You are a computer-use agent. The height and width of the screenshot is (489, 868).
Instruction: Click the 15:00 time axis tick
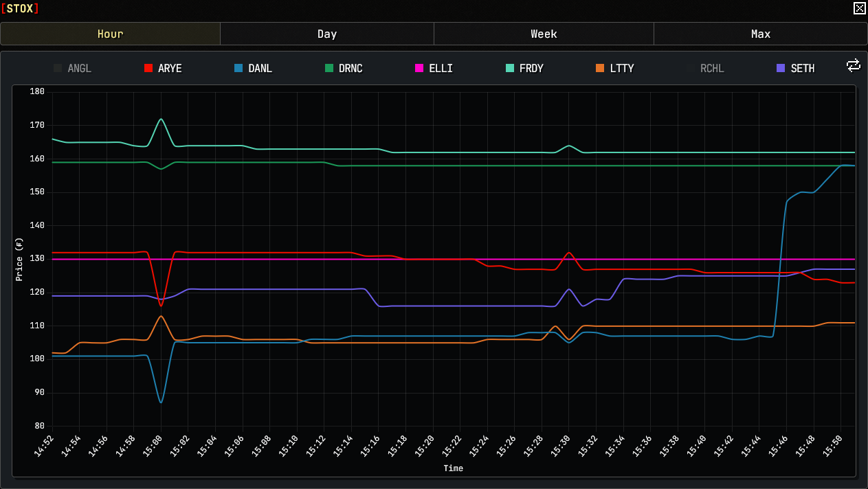click(153, 445)
